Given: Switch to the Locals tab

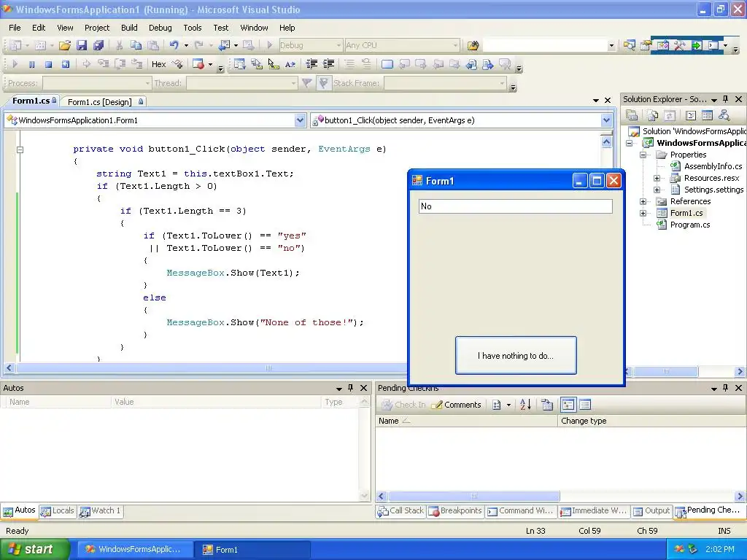Looking at the screenshot, I should (58, 511).
